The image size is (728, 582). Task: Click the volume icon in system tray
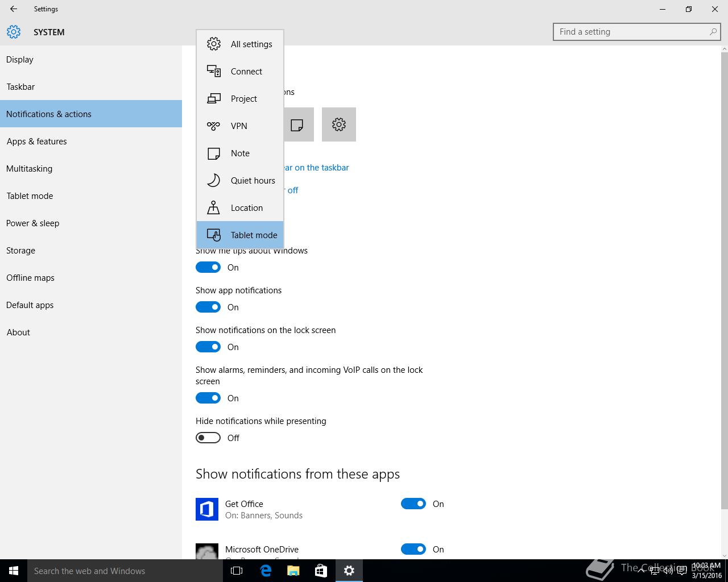point(668,571)
